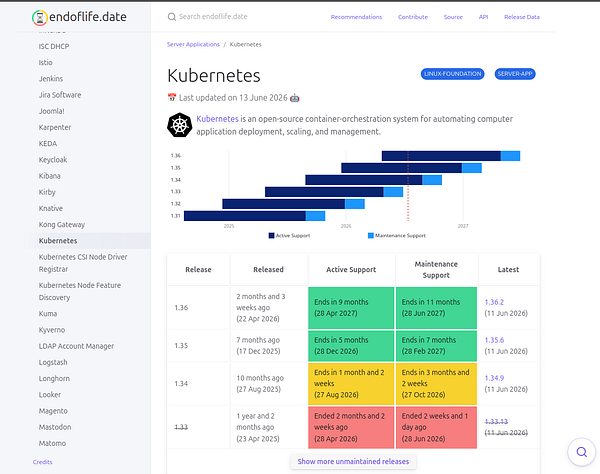Viewport: 600px width, 474px height.
Task: Click the 'Ends in 5 months' cell
Action: [x=351, y=345]
